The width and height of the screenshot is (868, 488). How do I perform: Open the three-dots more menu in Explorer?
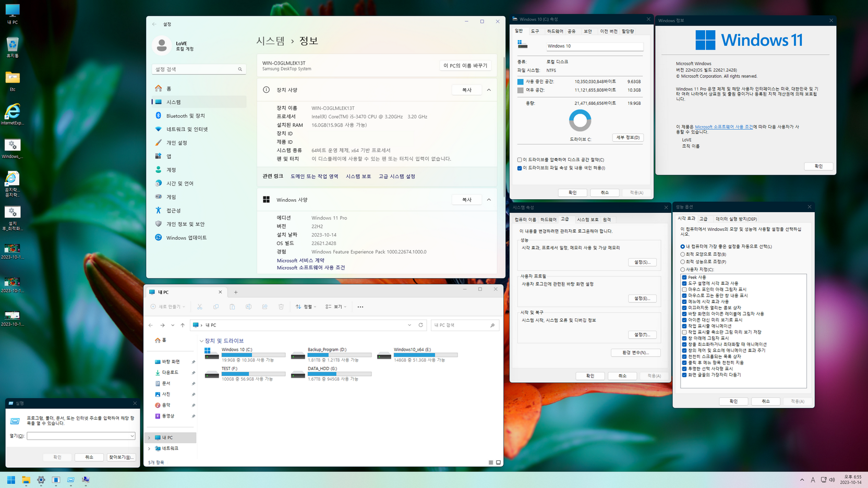(x=360, y=307)
